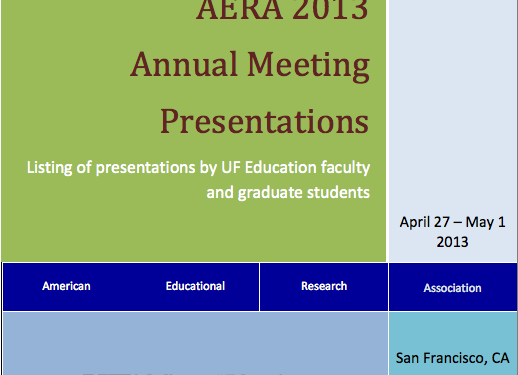The image size is (518, 375).
Task: Click the year '2013' under the date
Action: point(452,242)
